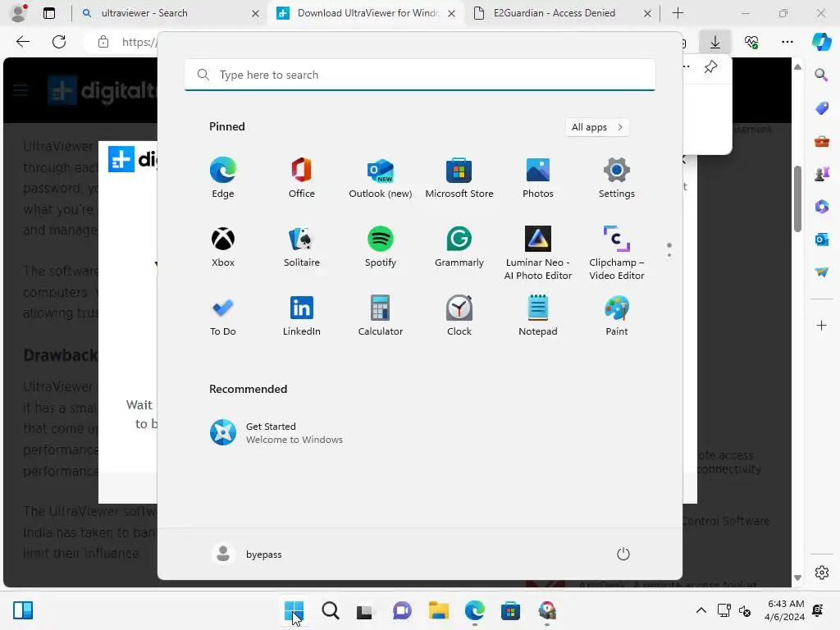The height and width of the screenshot is (630, 840).
Task: Launch the Calculator app
Action: (381, 316)
